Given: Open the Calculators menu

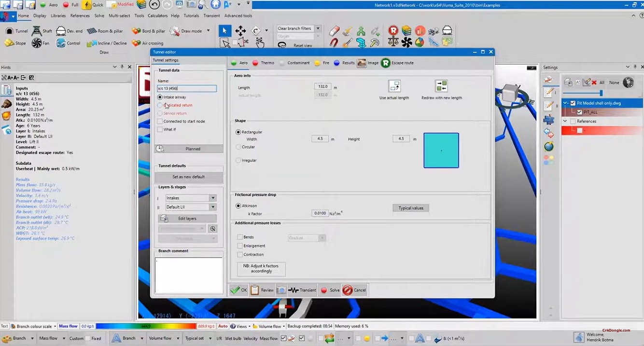Looking at the screenshot, I should tap(157, 15).
